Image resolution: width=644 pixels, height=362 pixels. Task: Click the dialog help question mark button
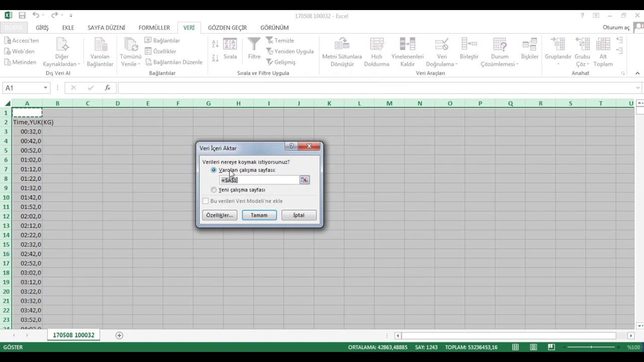291,147
